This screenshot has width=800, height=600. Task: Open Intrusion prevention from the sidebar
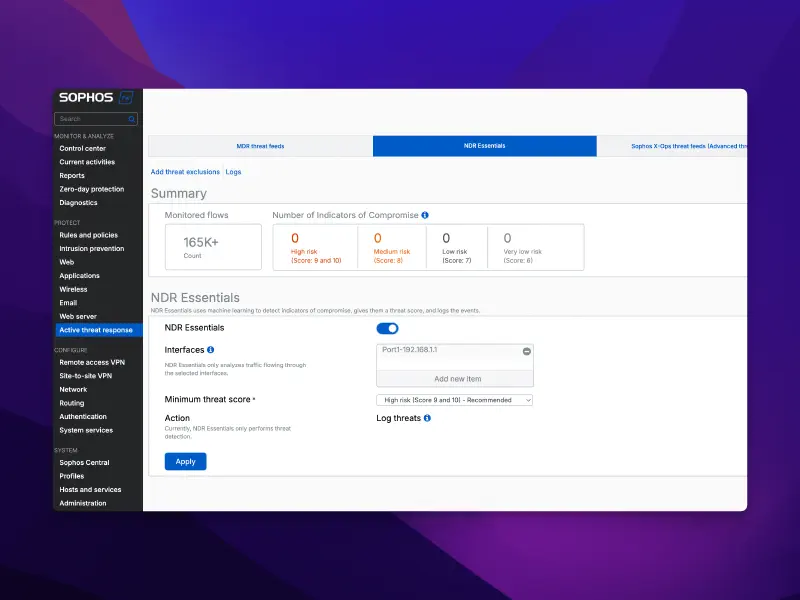pyautogui.click(x=91, y=248)
